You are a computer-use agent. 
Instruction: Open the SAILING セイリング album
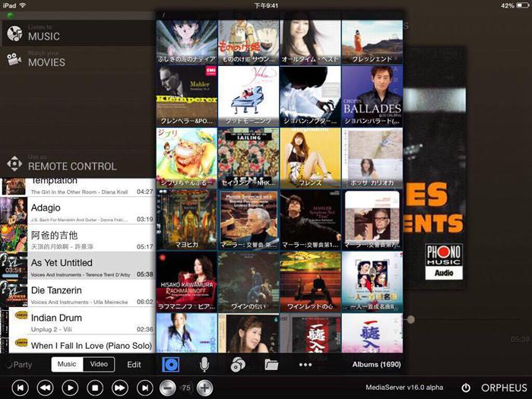pos(249,158)
